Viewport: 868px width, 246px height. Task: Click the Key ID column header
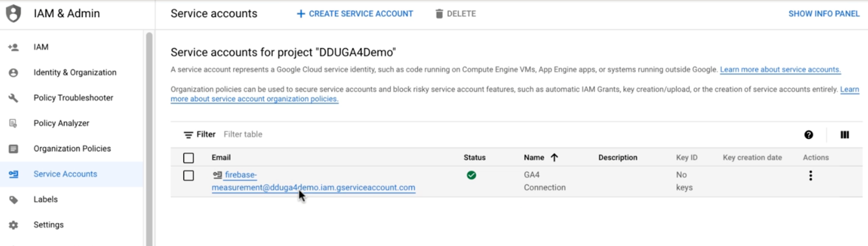tap(687, 158)
